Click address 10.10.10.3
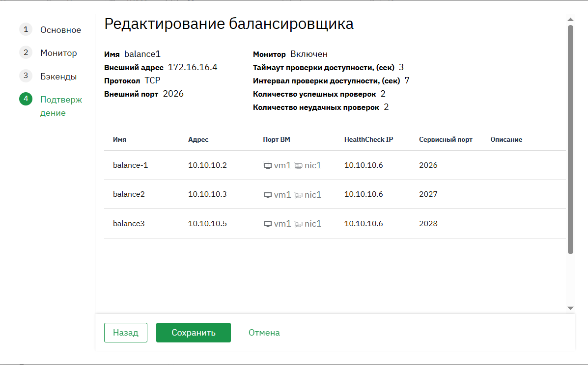Screen dimensions: 588x365 (x=207, y=194)
